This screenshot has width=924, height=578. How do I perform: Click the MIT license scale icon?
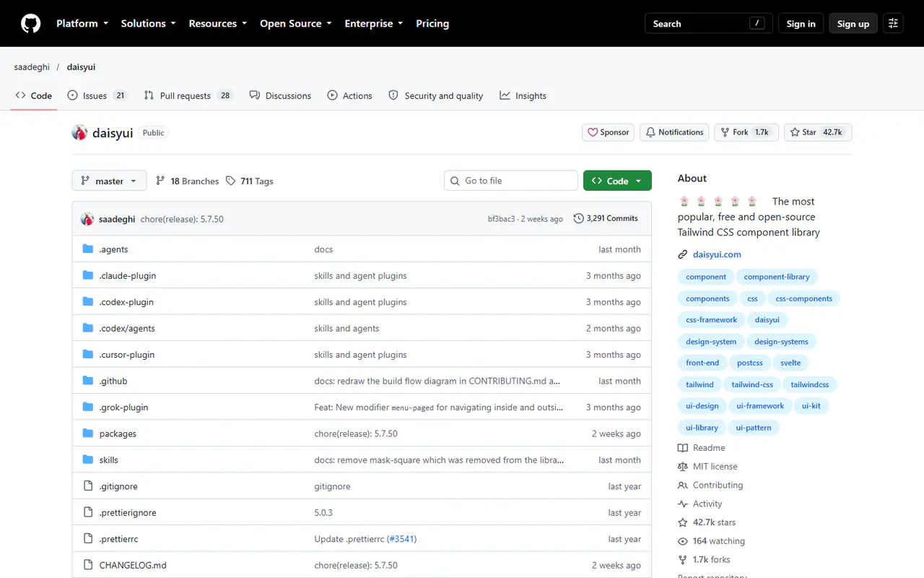683,467
